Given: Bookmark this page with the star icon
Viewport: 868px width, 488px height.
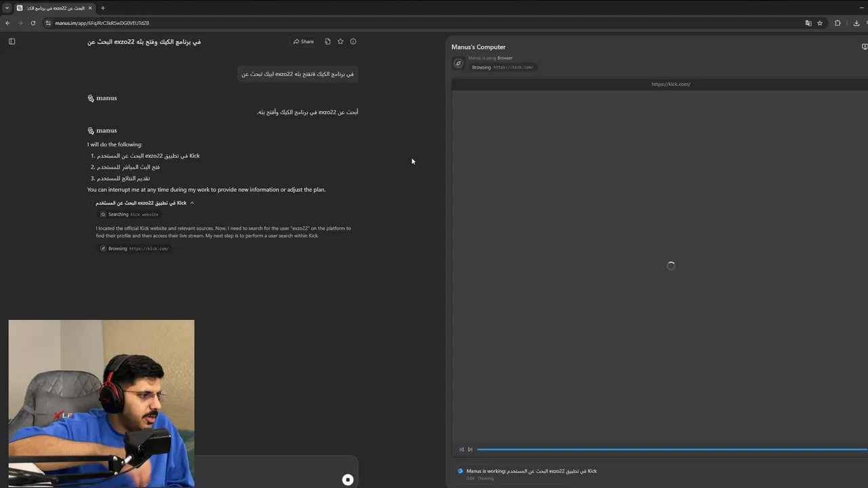Looking at the screenshot, I should 820,23.
